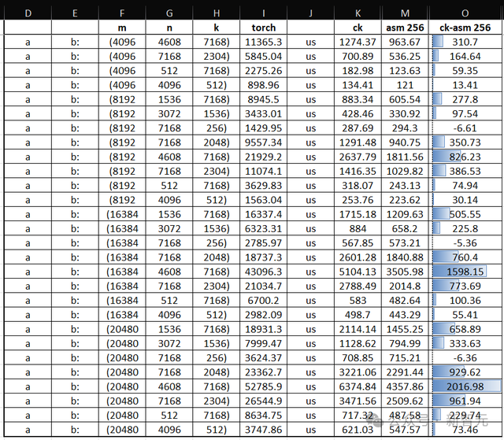Select ck value 6374.84
The height and width of the screenshot is (440, 504).
[x=358, y=386]
